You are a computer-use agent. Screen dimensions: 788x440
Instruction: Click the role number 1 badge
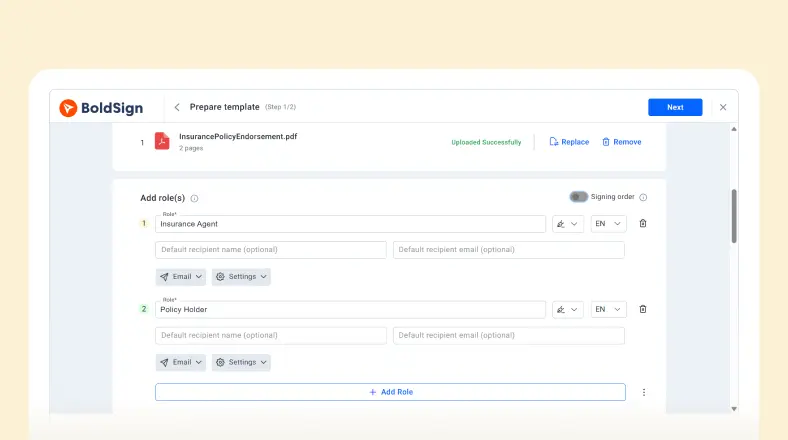[144, 224]
